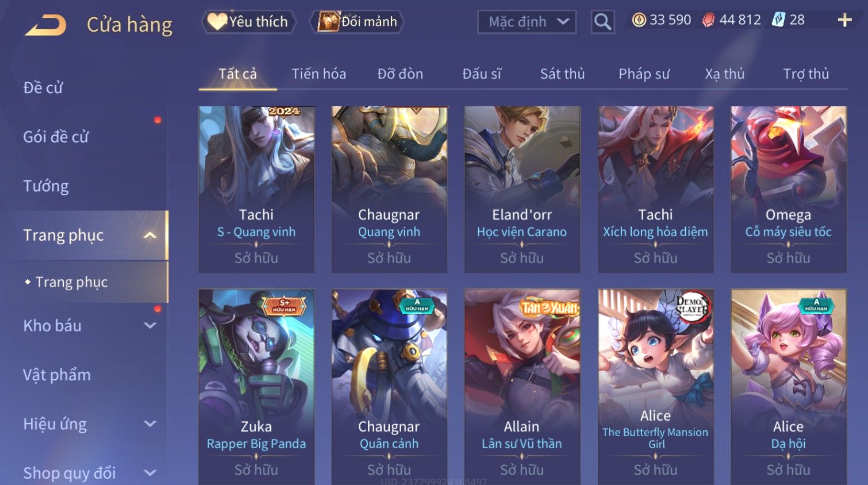Click the plus icon to add currency
The height and width of the screenshot is (485, 868).
tap(844, 20)
